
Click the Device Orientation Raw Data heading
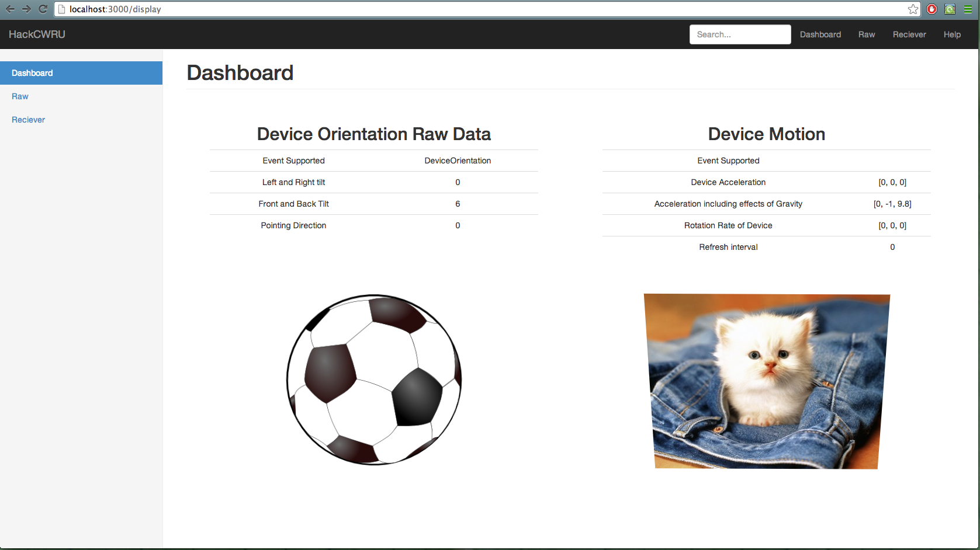tap(374, 134)
